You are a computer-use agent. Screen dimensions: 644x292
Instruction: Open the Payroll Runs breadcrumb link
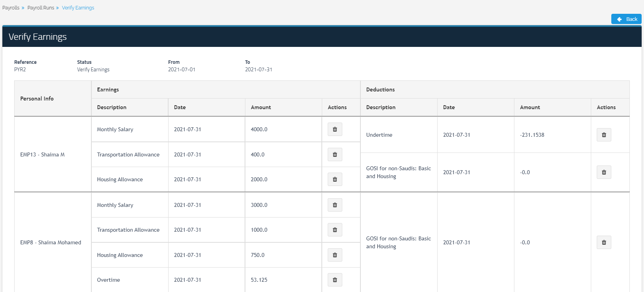click(41, 8)
